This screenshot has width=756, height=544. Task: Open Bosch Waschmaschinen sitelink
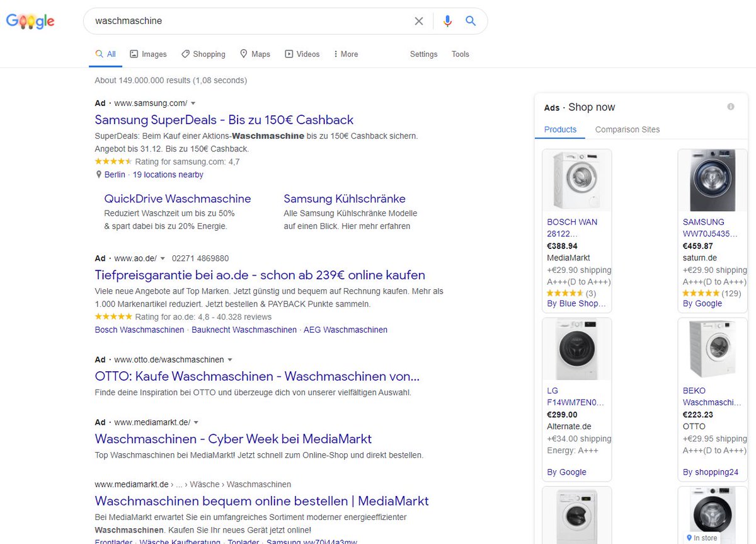(x=140, y=330)
